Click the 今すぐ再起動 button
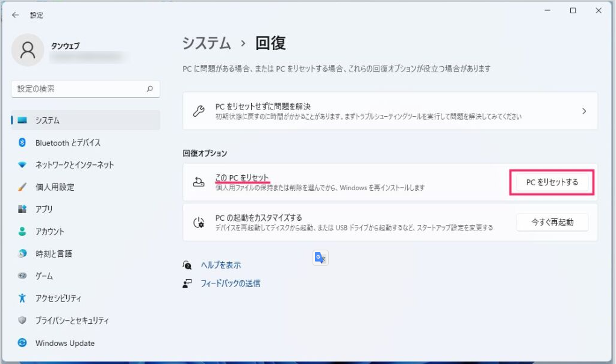Image resolution: width=616 pixels, height=364 pixels. tap(552, 222)
